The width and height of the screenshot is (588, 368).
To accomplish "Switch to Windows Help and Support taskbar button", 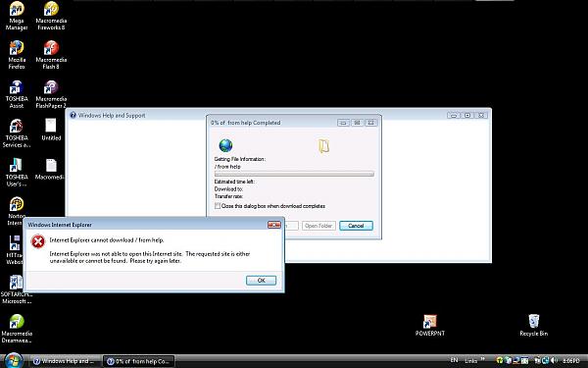I will 66,361.
